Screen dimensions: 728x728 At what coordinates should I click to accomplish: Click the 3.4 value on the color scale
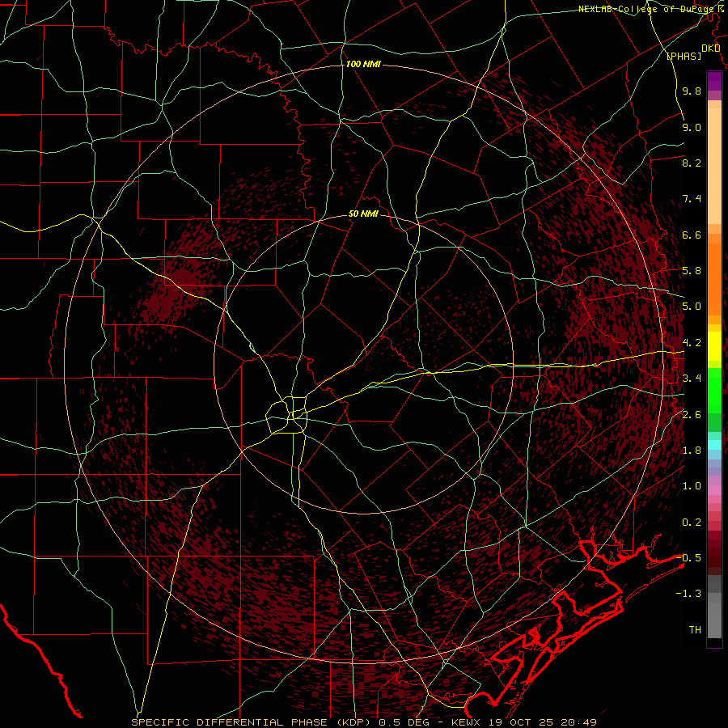click(x=692, y=379)
